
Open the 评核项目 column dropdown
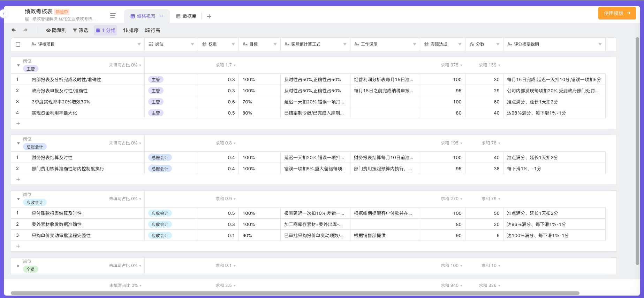point(139,44)
